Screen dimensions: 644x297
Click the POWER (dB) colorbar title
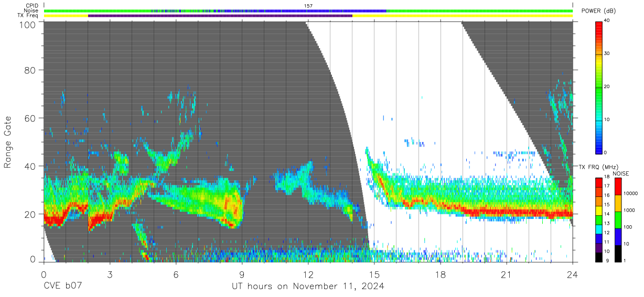[599, 11]
